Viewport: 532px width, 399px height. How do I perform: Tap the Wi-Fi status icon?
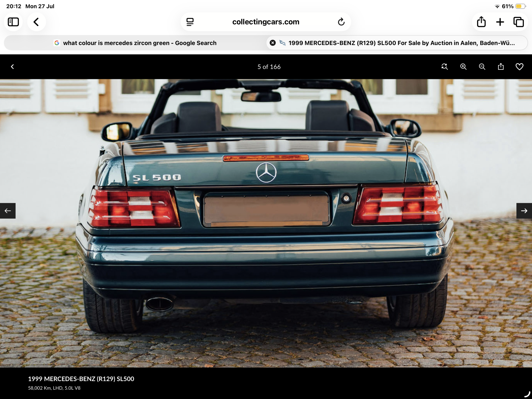click(497, 6)
